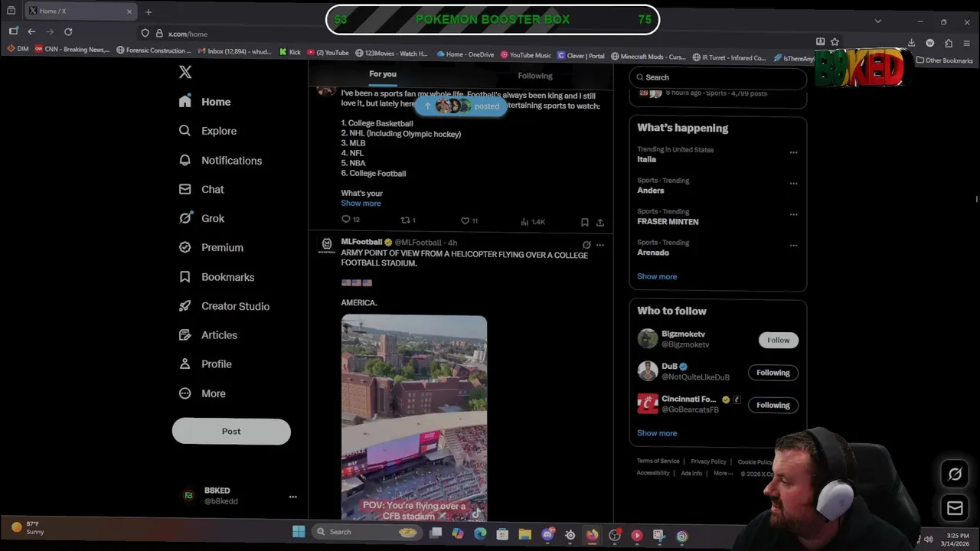Viewport: 980px width, 551px height.
Task: Bookmark this page with star icon
Action: click(x=835, y=42)
